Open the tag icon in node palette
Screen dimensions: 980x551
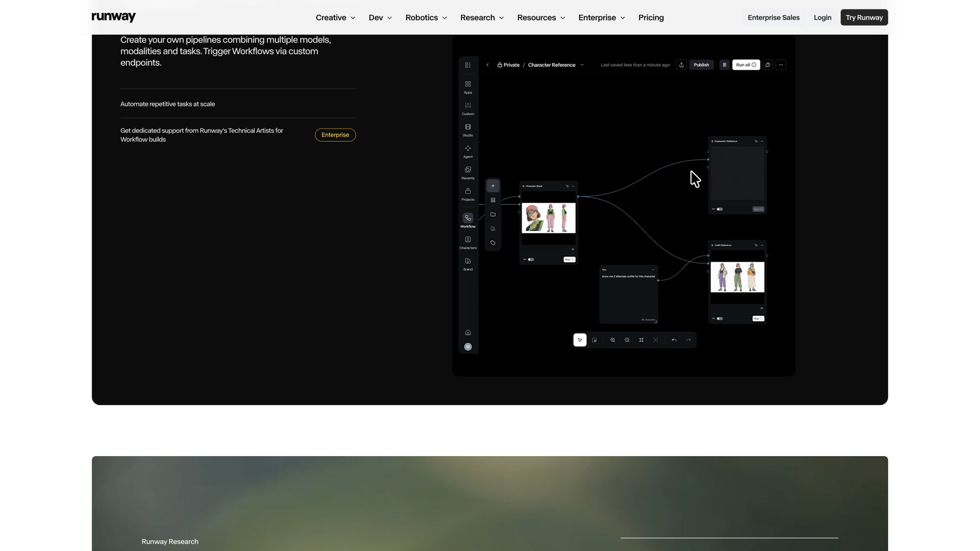tap(493, 243)
